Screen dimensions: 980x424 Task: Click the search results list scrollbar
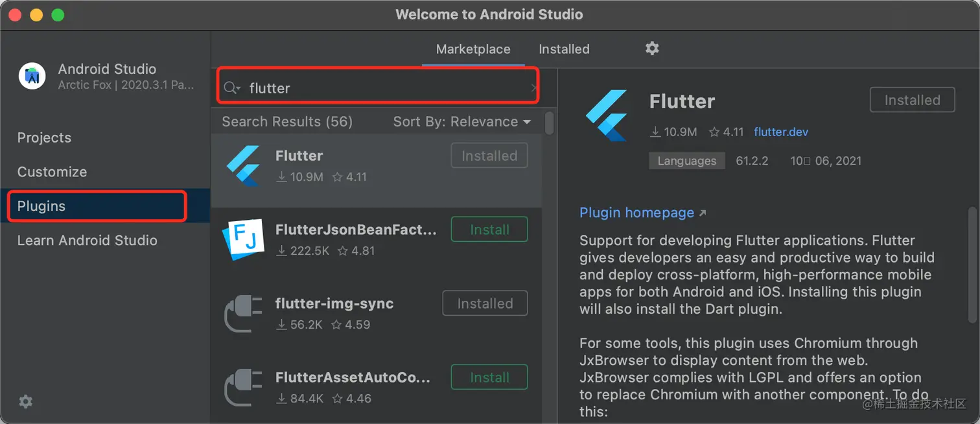click(x=550, y=124)
